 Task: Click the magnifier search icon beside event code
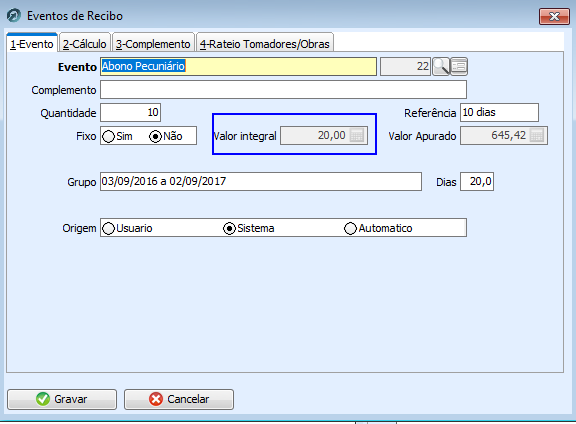point(441,67)
